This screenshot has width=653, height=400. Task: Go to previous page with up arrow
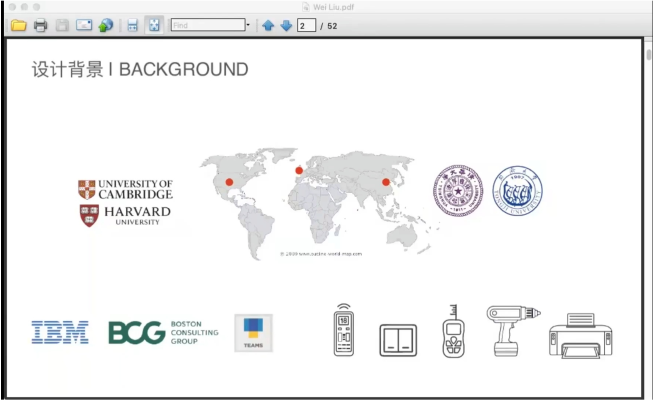click(268, 25)
